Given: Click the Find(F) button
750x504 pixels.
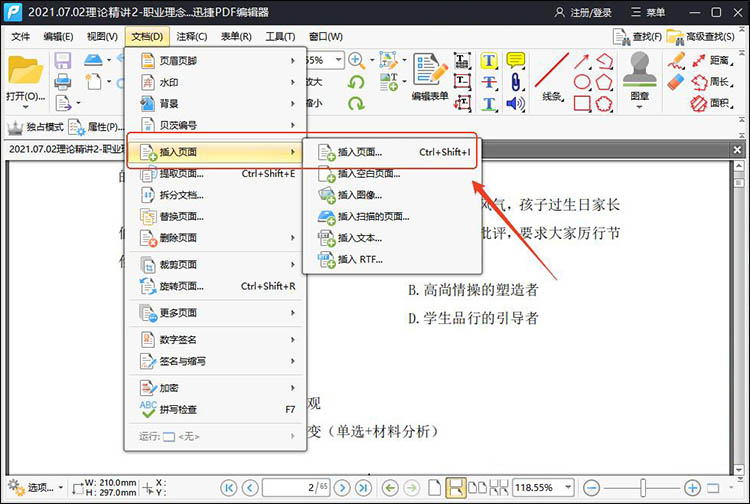Looking at the screenshot, I should pyautogui.click(x=638, y=37).
